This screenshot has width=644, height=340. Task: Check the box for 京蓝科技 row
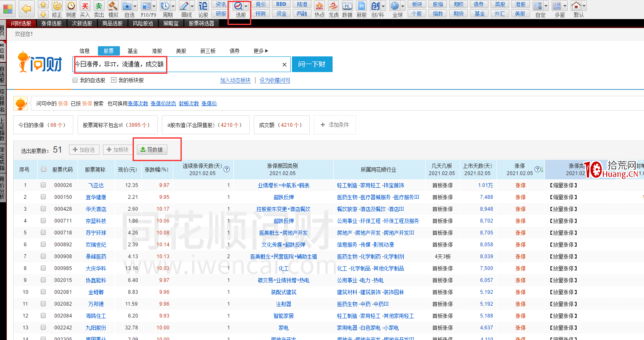click(43, 221)
